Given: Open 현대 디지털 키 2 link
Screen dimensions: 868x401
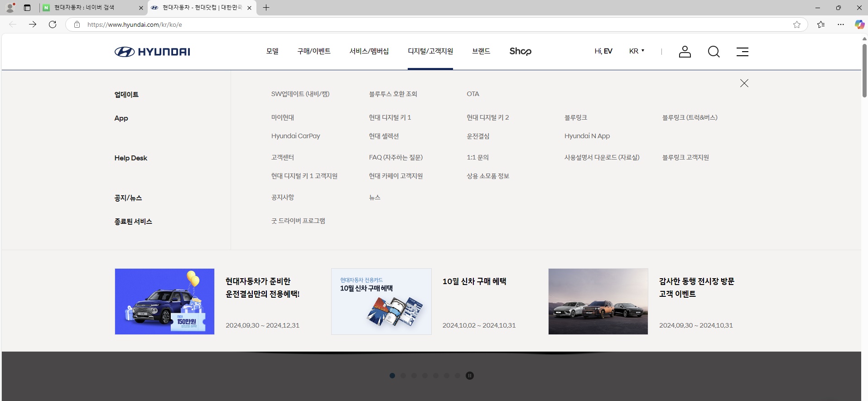Looking at the screenshot, I should (488, 117).
